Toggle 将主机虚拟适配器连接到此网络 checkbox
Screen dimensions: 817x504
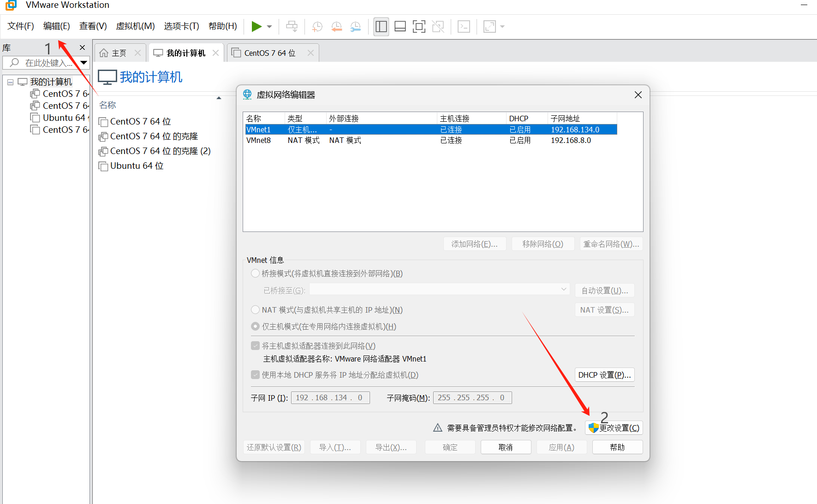click(x=255, y=346)
